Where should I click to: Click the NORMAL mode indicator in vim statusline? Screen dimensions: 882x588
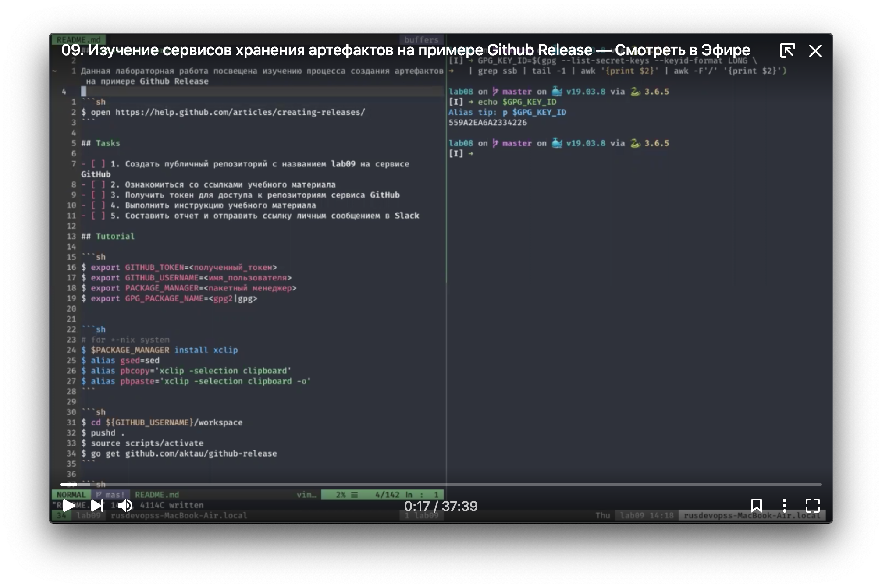pyautogui.click(x=71, y=495)
